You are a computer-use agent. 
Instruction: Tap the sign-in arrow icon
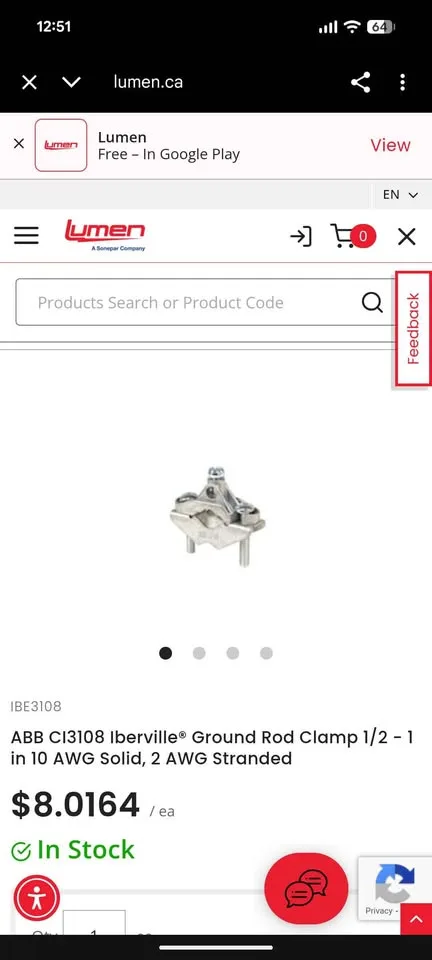click(x=300, y=236)
